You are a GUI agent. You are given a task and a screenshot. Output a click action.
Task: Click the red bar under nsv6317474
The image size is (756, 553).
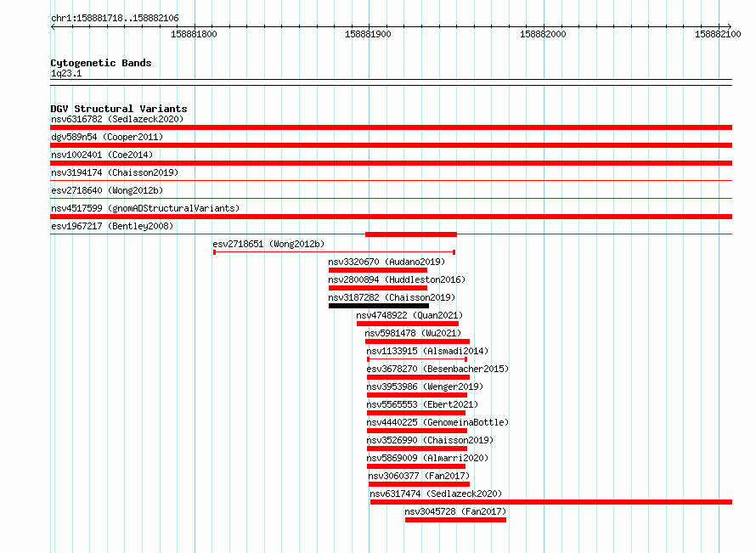[x=551, y=502]
